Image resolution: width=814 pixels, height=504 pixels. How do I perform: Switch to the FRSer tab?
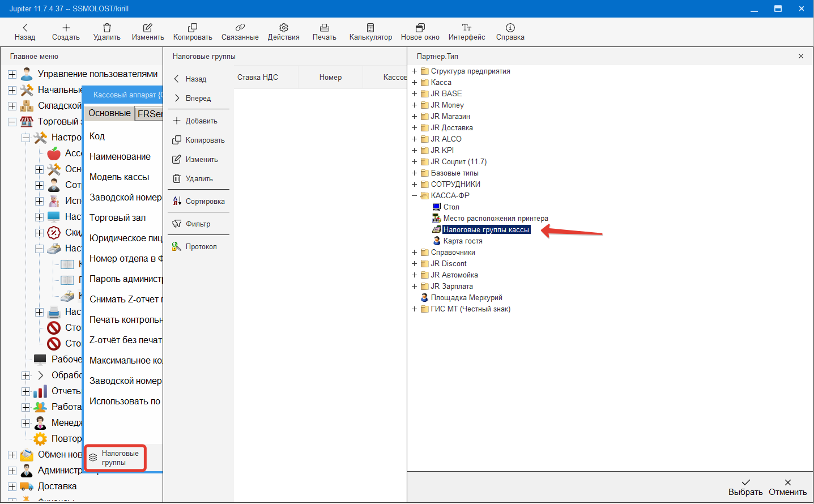pos(150,114)
